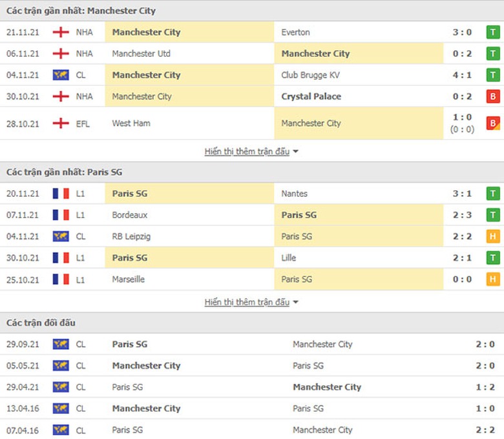Screen dimensions: 504x439
Task: Click red B result badge for Crystal Palace match
Action: (x=493, y=96)
